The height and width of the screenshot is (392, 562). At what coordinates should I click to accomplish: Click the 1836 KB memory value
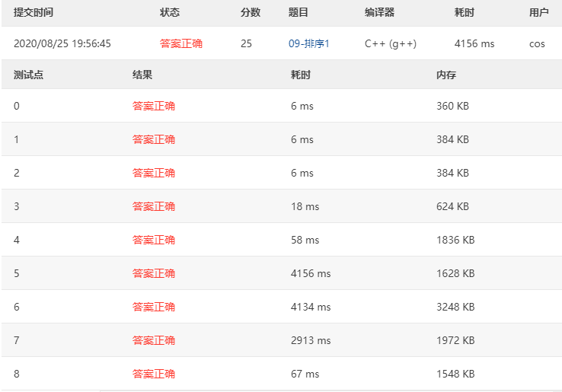[455, 240]
